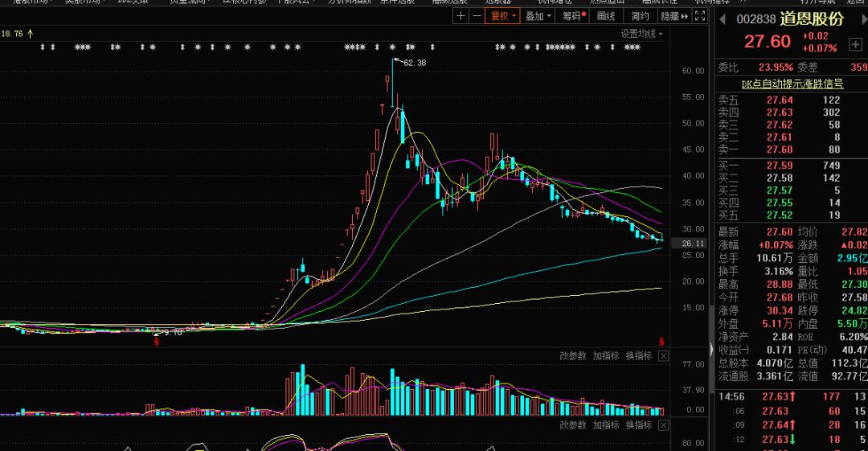Close the lower indicator panel below volume
Image resolution: width=868 pixels, height=451 pixels.
tap(663, 424)
